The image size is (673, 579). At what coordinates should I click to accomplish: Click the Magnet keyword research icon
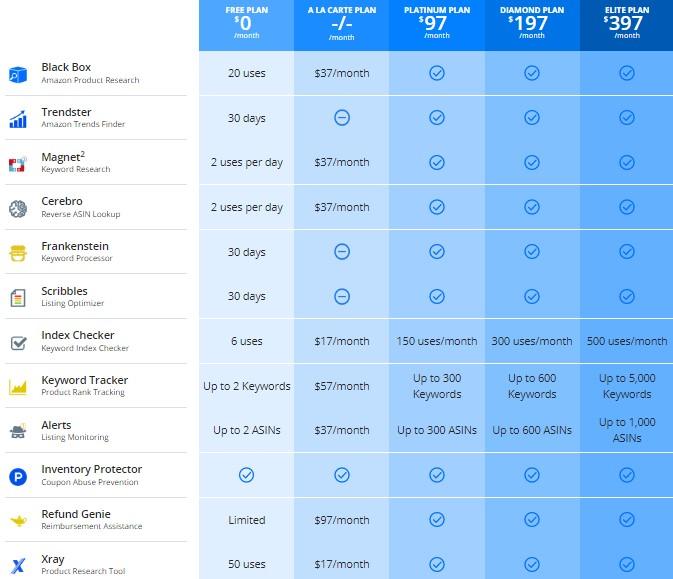coord(18,164)
